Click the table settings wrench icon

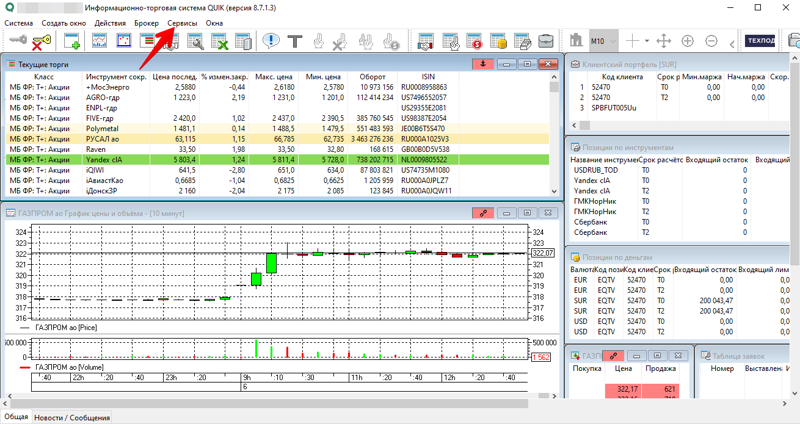(195, 41)
